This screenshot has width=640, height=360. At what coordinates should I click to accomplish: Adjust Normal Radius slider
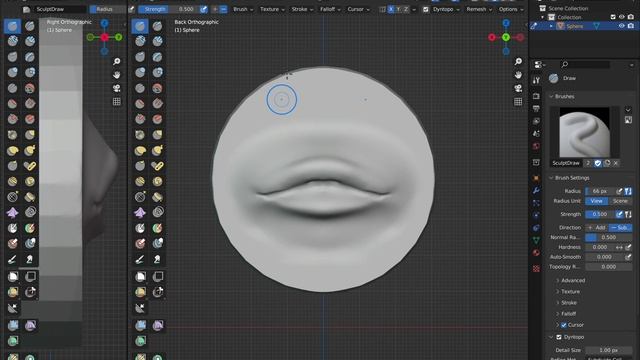[609, 237]
